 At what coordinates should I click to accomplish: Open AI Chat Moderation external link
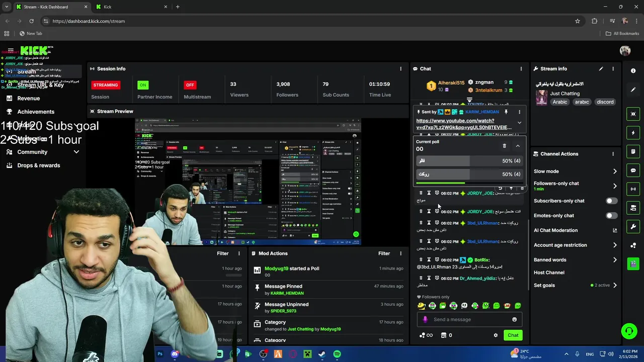pos(615,230)
